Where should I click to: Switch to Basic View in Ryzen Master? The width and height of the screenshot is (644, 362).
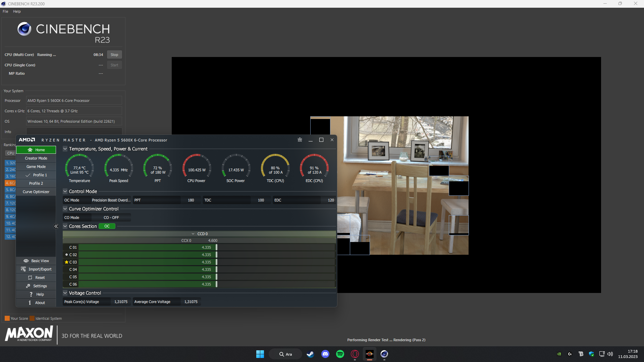36,261
